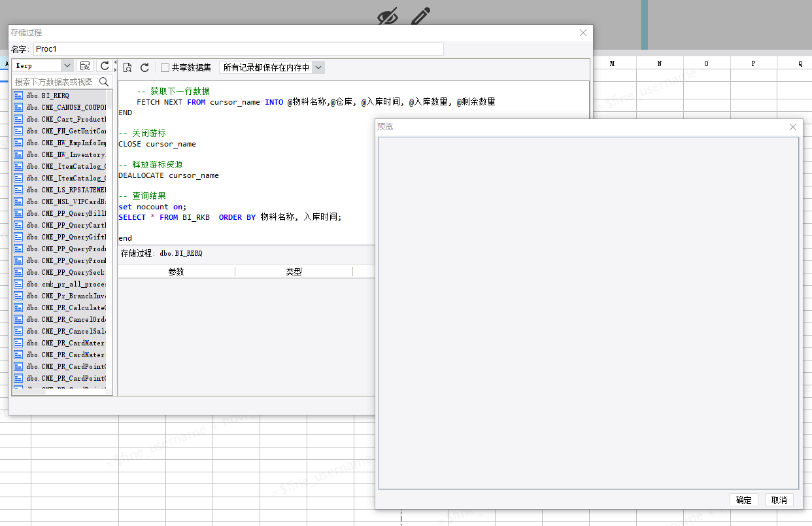812x526 pixels.
Task: Click the comment -- 关闭游标
Action: click(x=142, y=133)
